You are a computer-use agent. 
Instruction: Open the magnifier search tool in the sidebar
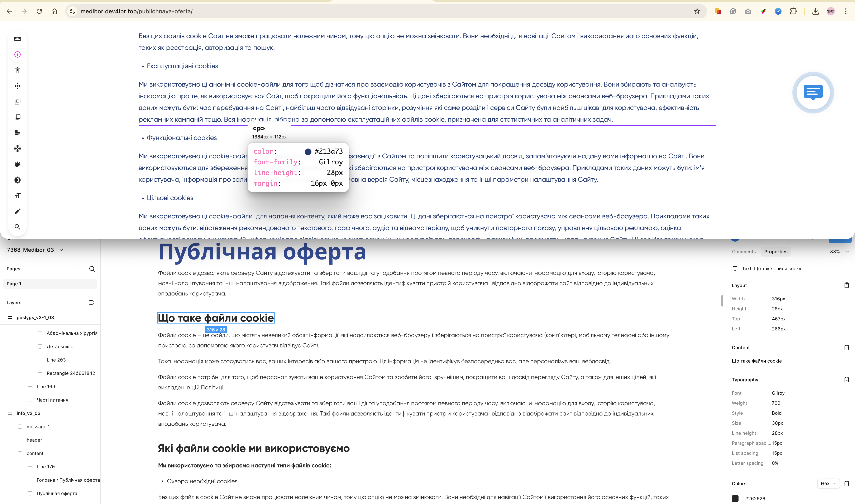click(17, 227)
